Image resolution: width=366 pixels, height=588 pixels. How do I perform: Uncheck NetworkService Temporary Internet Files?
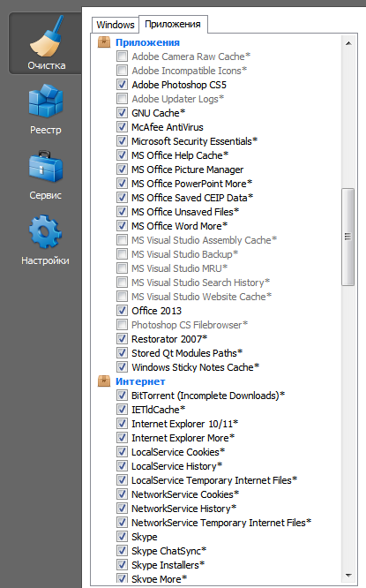click(122, 523)
